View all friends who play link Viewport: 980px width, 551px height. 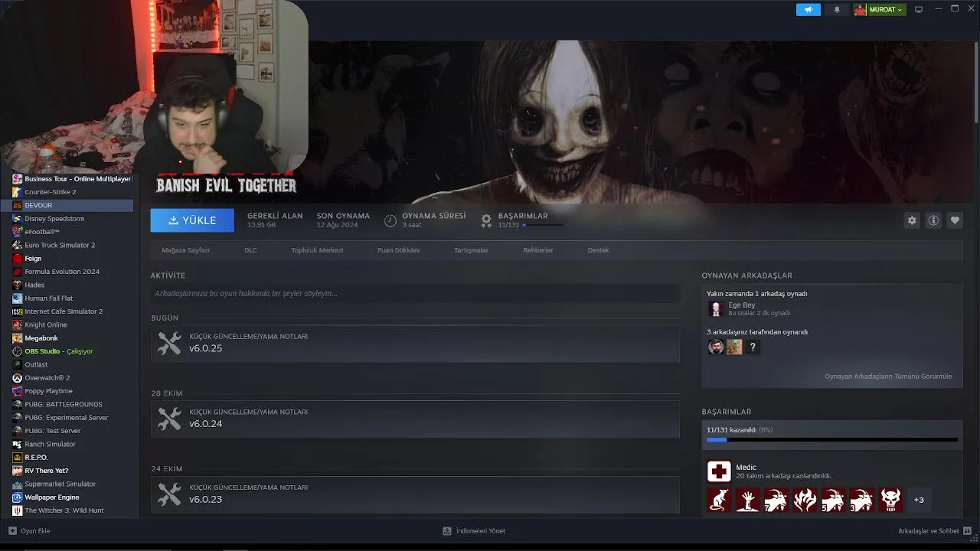pyautogui.click(x=888, y=377)
